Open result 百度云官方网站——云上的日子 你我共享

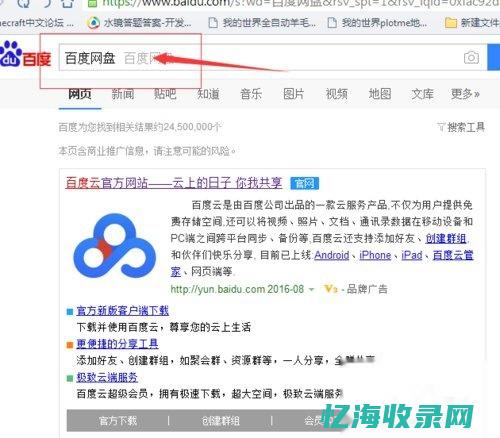174,183
